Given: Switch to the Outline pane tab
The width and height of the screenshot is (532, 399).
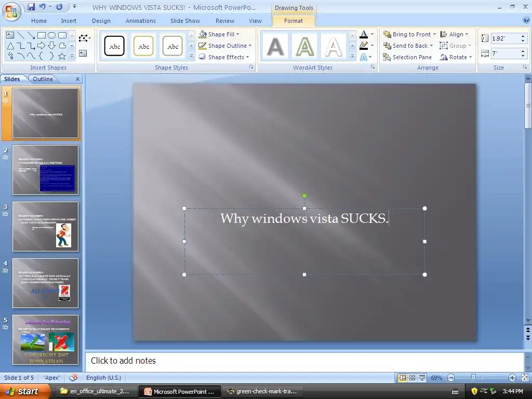Looking at the screenshot, I should click(43, 79).
